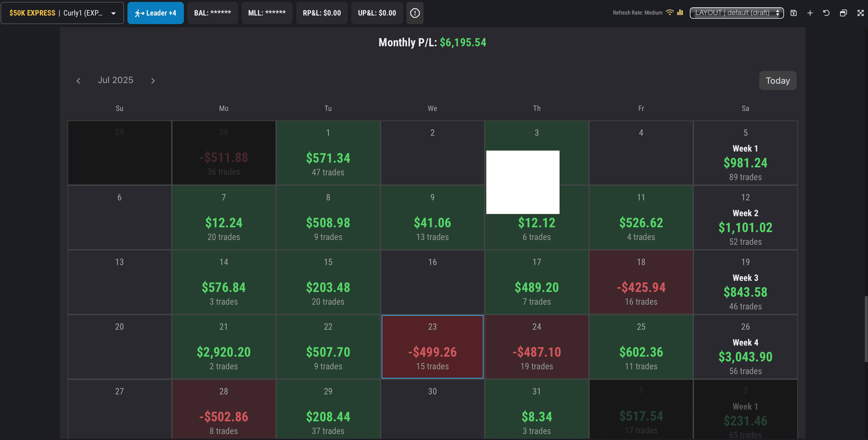Toggle fullscreen with the expand arrows icon

coord(860,13)
